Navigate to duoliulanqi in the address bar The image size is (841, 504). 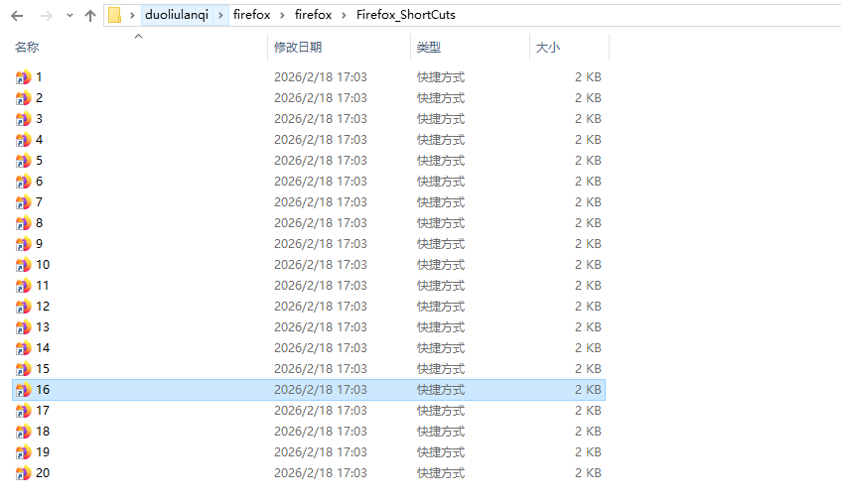coord(177,16)
